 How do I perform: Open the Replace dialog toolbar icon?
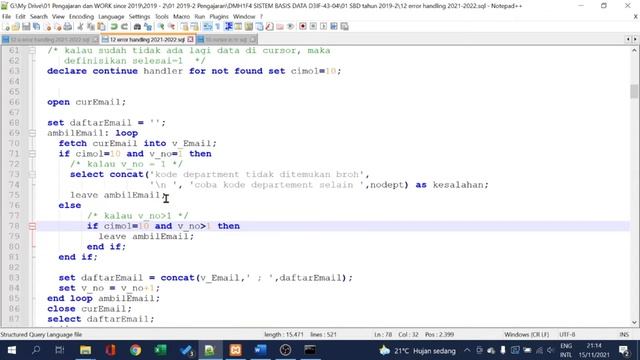click(x=148, y=27)
